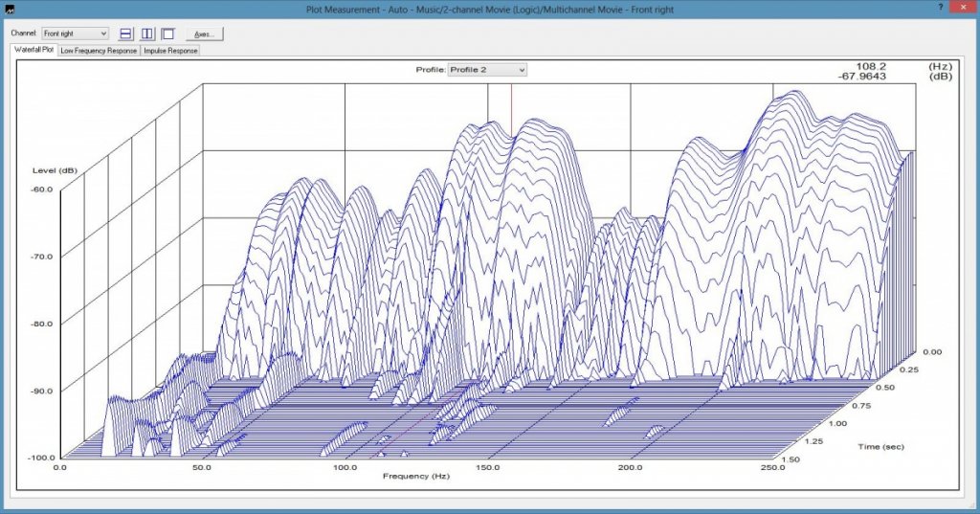The height and width of the screenshot is (514, 980).
Task: Click the application icon in title bar
Action: 9,10
